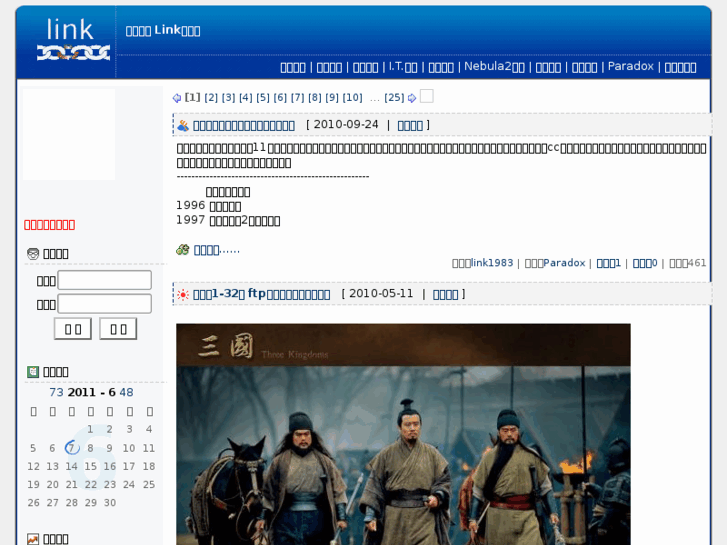Open author link link1983
This screenshot has height=545, width=727.
coord(492,263)
